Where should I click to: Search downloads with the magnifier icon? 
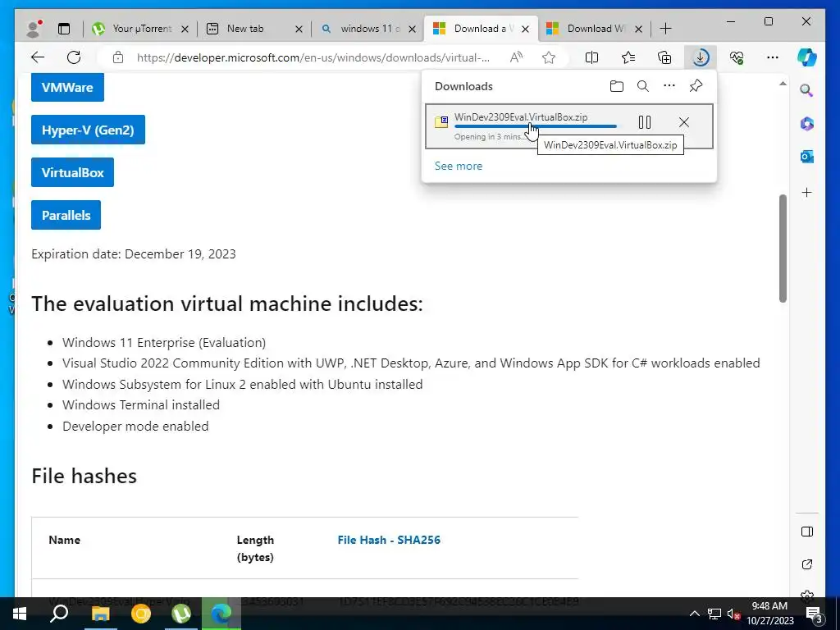coord(643,86)
